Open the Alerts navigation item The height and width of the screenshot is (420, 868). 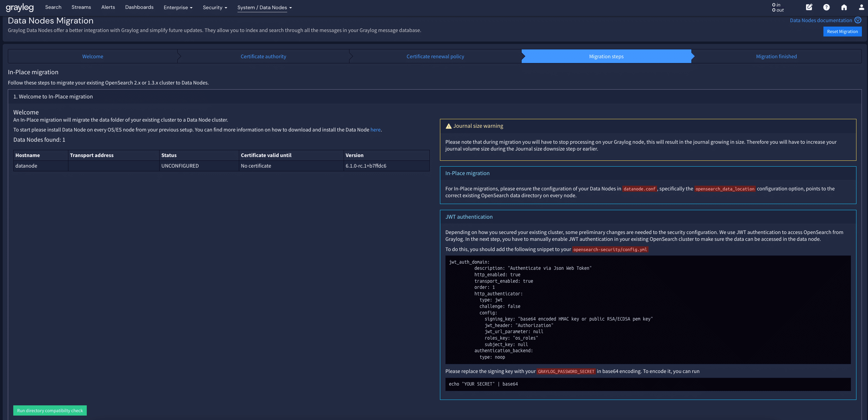click(x=108, y=7)
